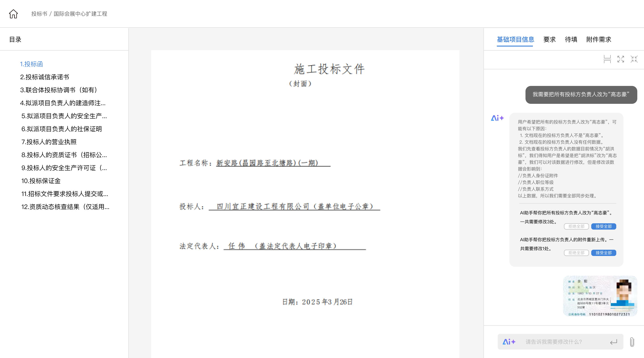644x358 pixels.
Task: Go to 10.投标保证金 section
Action: [41, 181]
